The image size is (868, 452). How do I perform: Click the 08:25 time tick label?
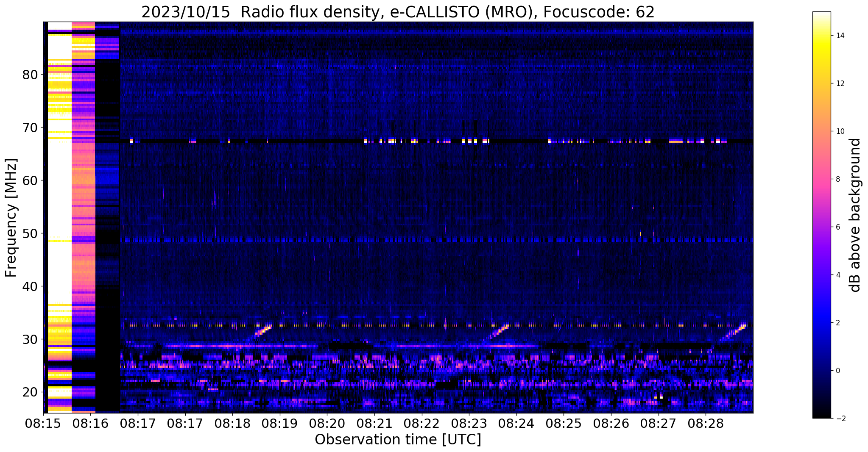[564, 424]
